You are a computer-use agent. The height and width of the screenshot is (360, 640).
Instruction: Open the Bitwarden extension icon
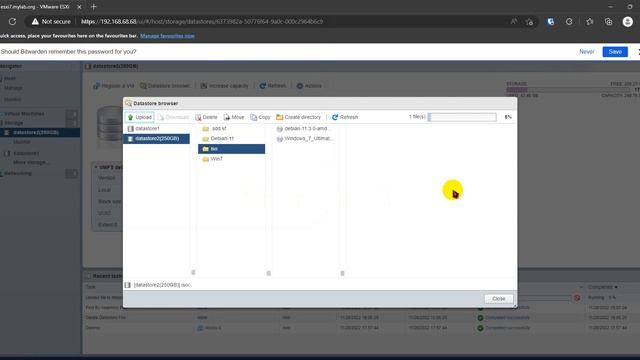551,22
